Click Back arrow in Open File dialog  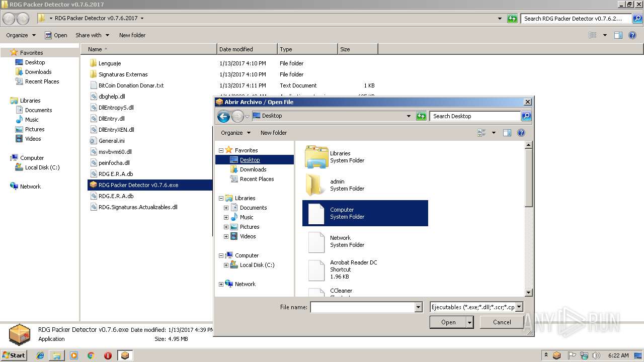(223, 116)
